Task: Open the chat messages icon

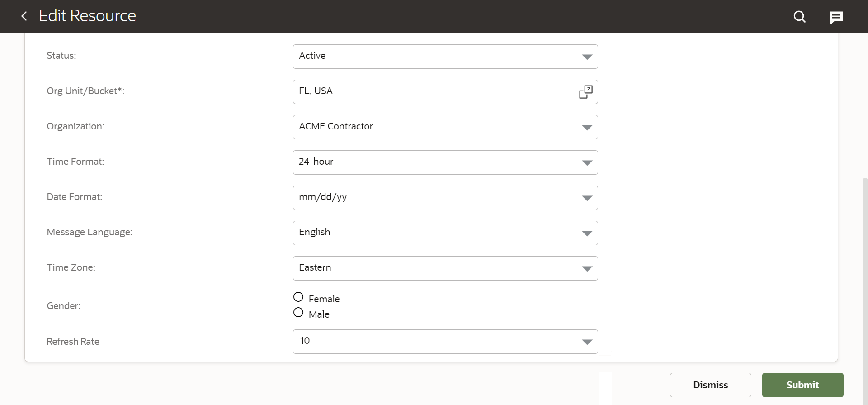Action: [x=836, y=17]
